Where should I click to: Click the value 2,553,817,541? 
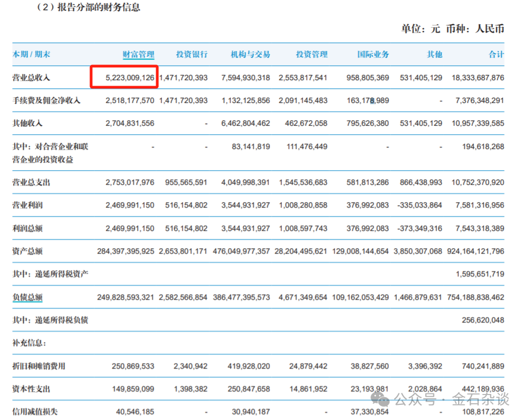(303, 77)
